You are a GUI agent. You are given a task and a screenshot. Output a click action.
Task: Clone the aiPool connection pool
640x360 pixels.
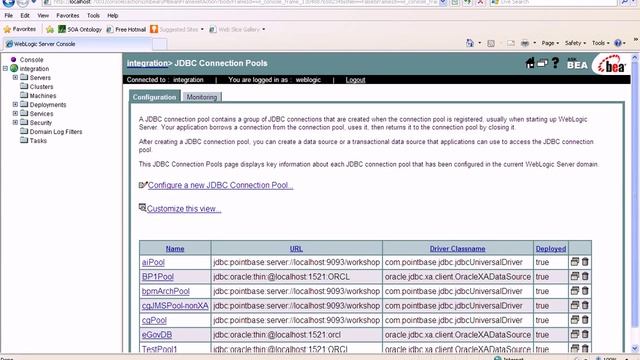575,262
